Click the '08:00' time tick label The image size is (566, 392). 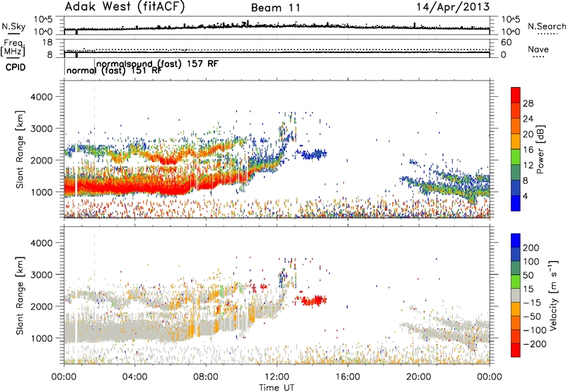[x=206, y=377]
